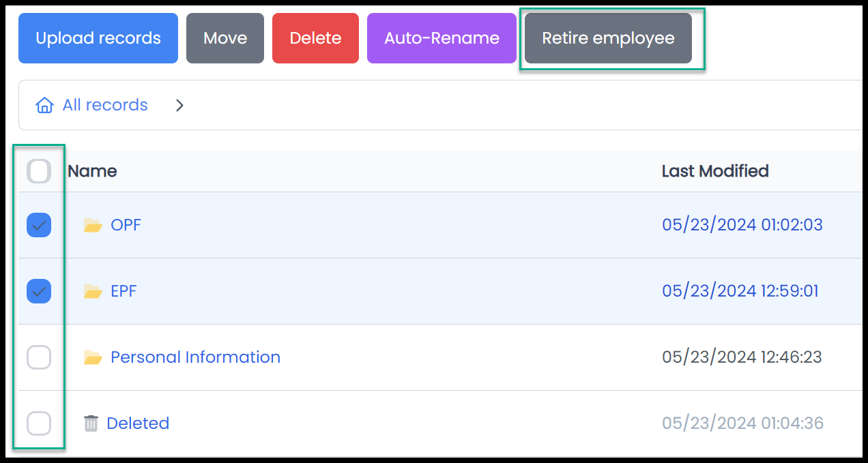Uncheck the EPF row checkbox
The width and height of the screenshot is (868, 463).
[x=39, y=291]
